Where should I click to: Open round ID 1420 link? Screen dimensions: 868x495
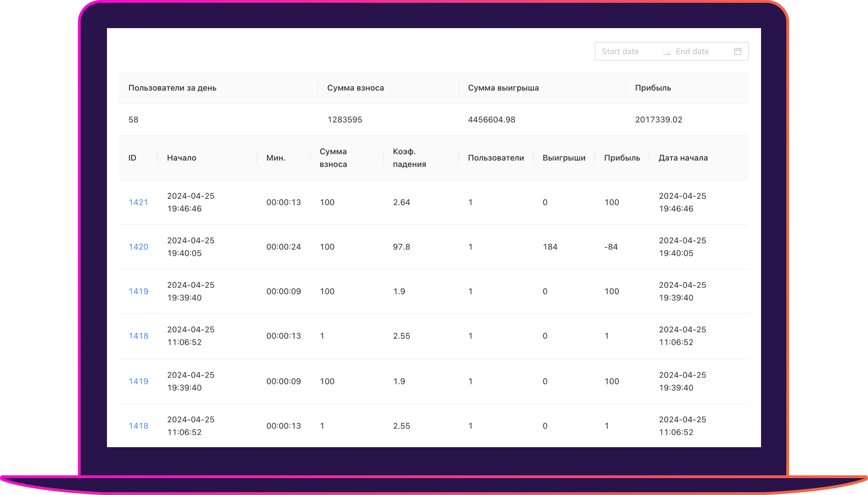138,247
